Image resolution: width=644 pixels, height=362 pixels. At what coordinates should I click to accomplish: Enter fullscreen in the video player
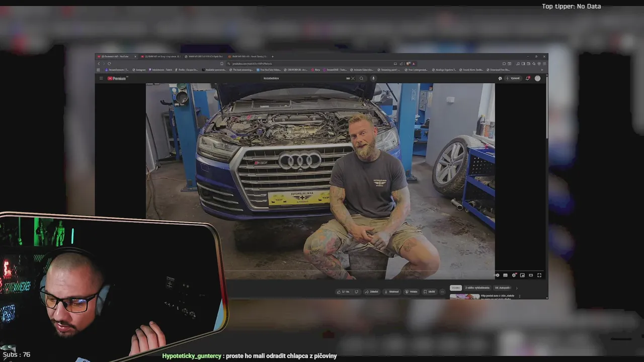(539, 275)
